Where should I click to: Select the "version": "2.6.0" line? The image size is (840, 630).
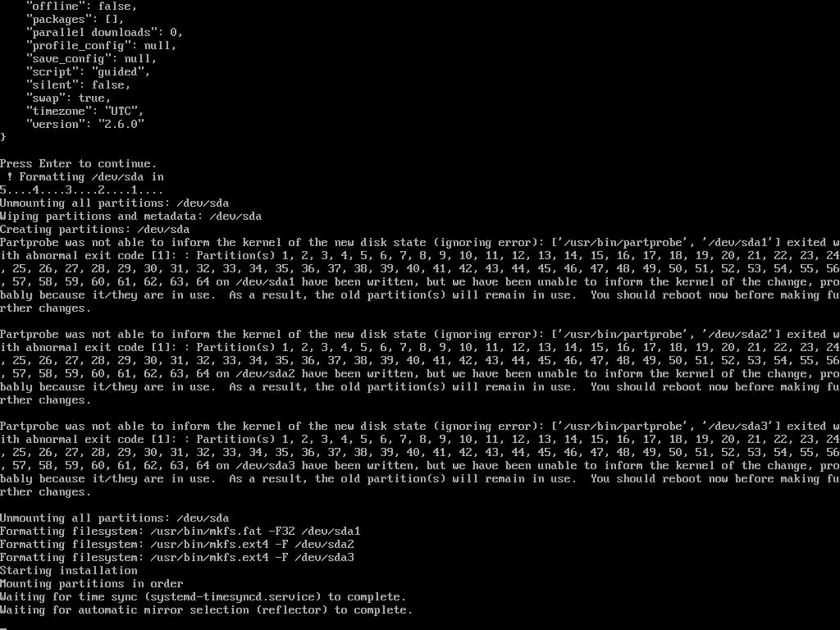85,124
